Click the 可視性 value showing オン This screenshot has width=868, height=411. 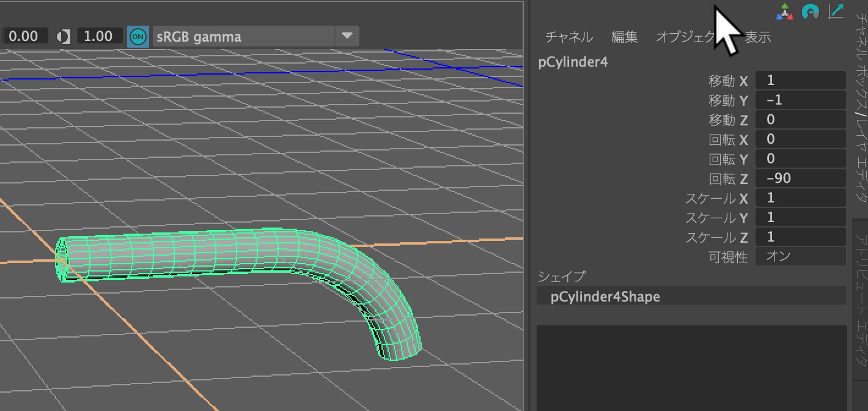click(x=801, y=256)
